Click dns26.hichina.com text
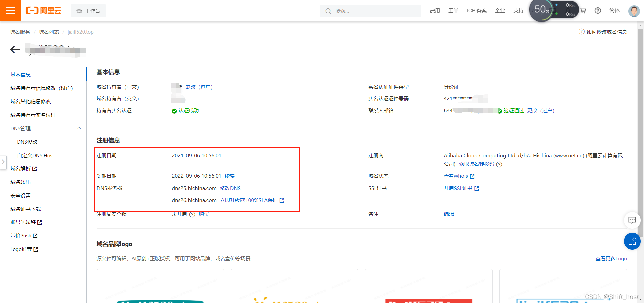644x303 pixels. tap(194, 200)
